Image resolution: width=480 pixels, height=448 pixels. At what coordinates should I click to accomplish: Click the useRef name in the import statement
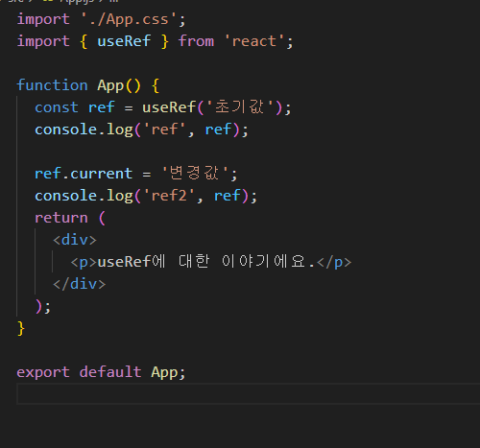(x=124, y=41)
